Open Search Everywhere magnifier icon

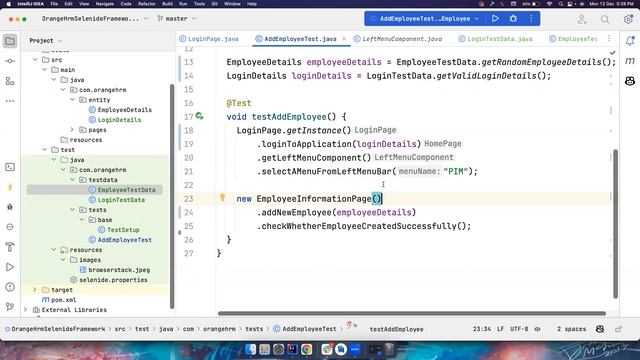(605, 19)
